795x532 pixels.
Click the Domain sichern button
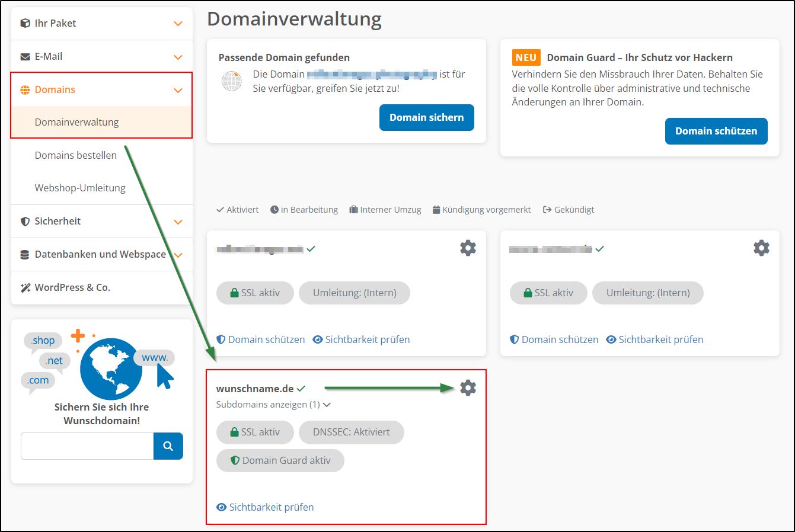[426, 117]
